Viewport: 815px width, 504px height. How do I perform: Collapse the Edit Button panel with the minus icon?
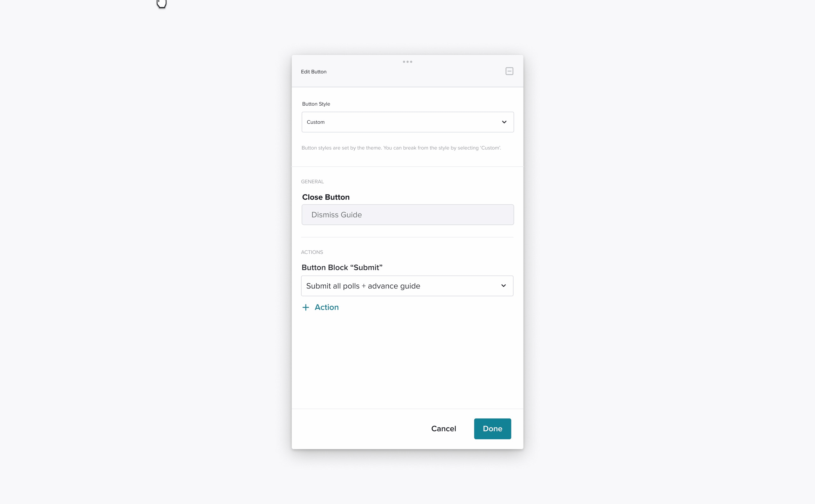[x=509, y=71]
